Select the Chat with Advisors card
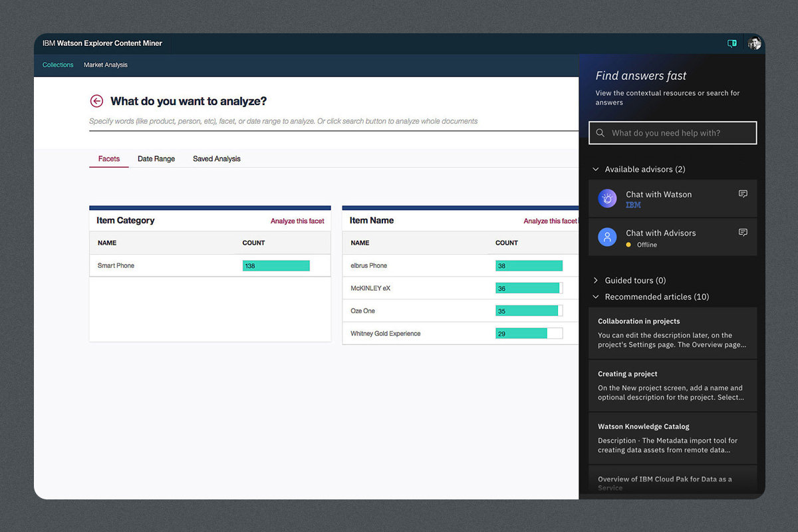798x532 pixels. (673, 237)
